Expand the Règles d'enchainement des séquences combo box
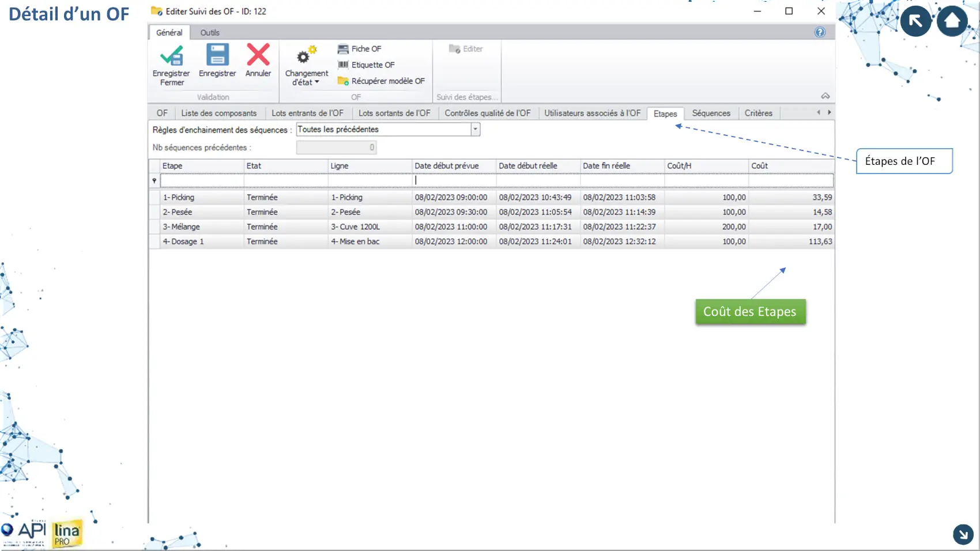This screenshot has height=551, width=980. (x=475, y=130)
